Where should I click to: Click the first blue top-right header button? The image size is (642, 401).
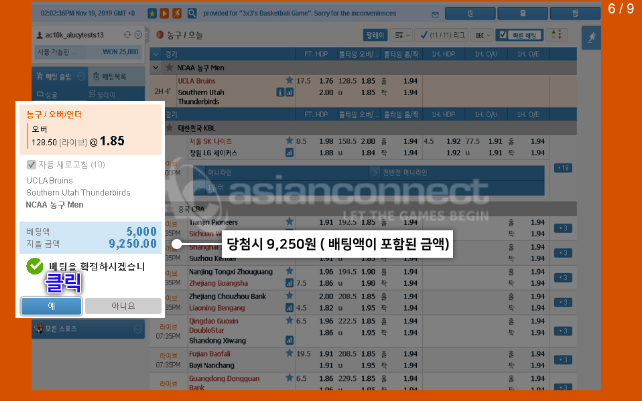point(470,14)
